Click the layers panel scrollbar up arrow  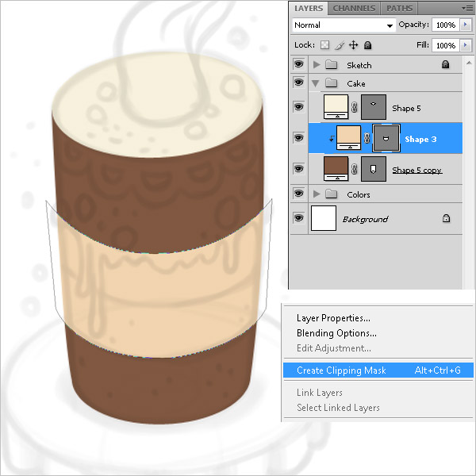[x=469, y=63]
